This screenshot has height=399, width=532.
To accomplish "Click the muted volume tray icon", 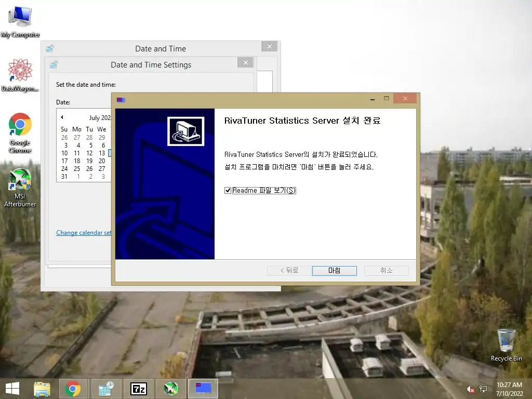I will (470, 389).
